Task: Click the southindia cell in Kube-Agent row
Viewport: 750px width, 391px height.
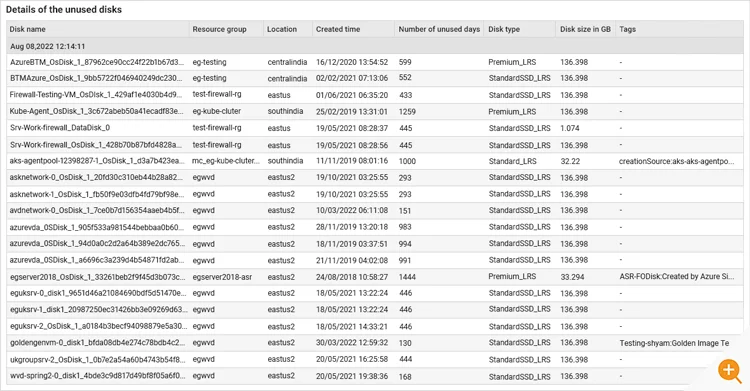Action: [x=285, y=112]
